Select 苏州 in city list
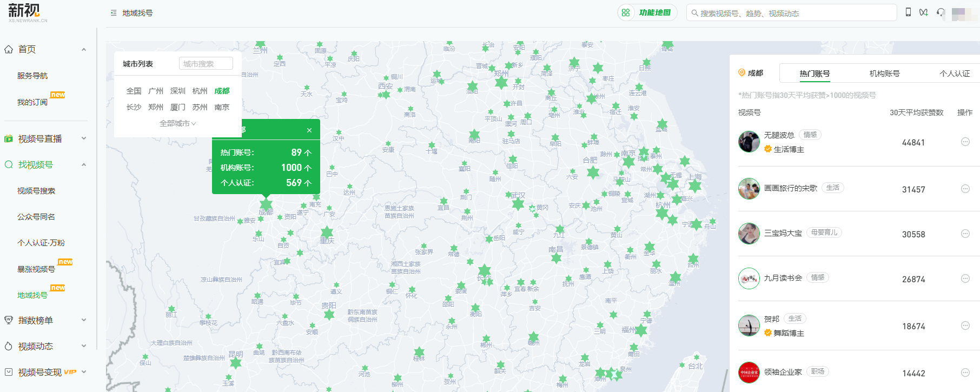Image resolution: width=980 pixels, height=392 pixels. (x=200, y=107)
